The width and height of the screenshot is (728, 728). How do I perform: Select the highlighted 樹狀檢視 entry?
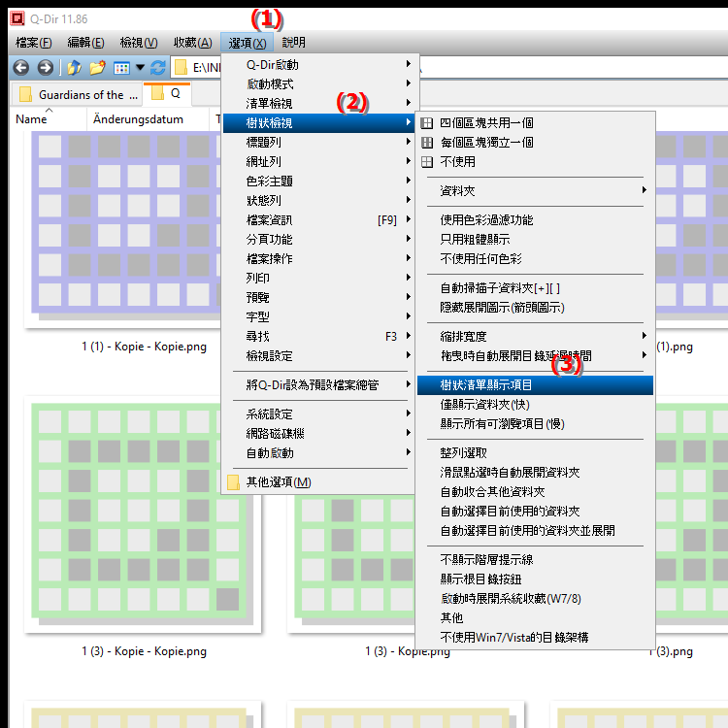click(x=318, y=123)
